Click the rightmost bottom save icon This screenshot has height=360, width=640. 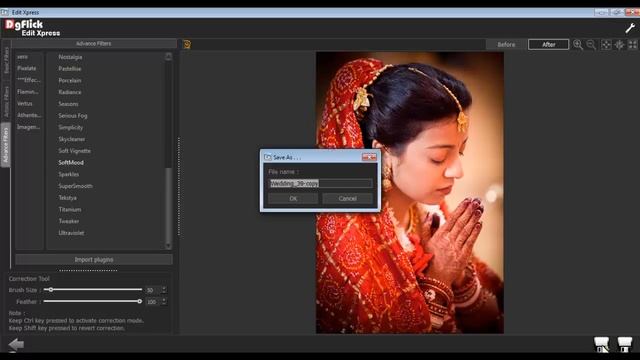(x=624, y=344)
